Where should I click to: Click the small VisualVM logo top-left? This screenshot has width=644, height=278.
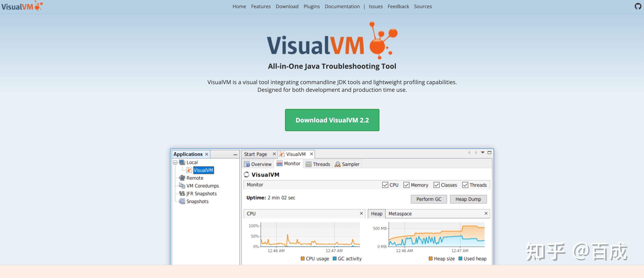(22, 6)
